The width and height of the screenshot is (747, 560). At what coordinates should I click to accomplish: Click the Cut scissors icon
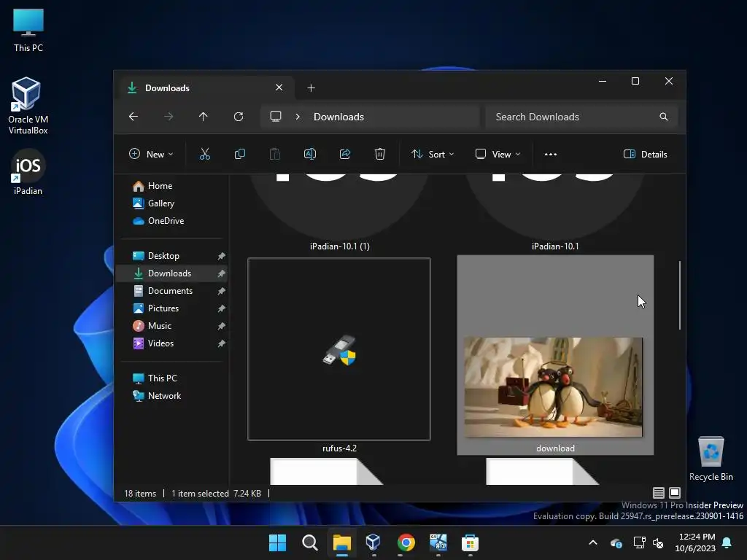tap(204, 154)
